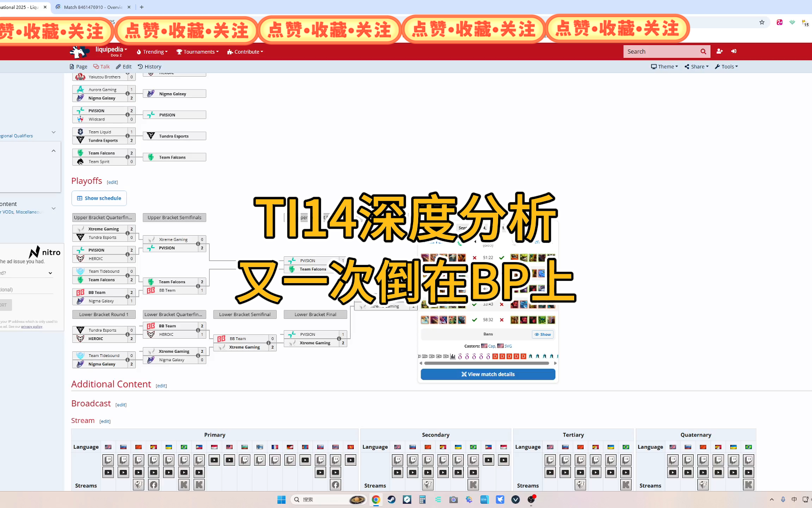Open the Facebook stream icon in Primary
The height and width of the screenshot is (508, 812).
click(154, 484)
